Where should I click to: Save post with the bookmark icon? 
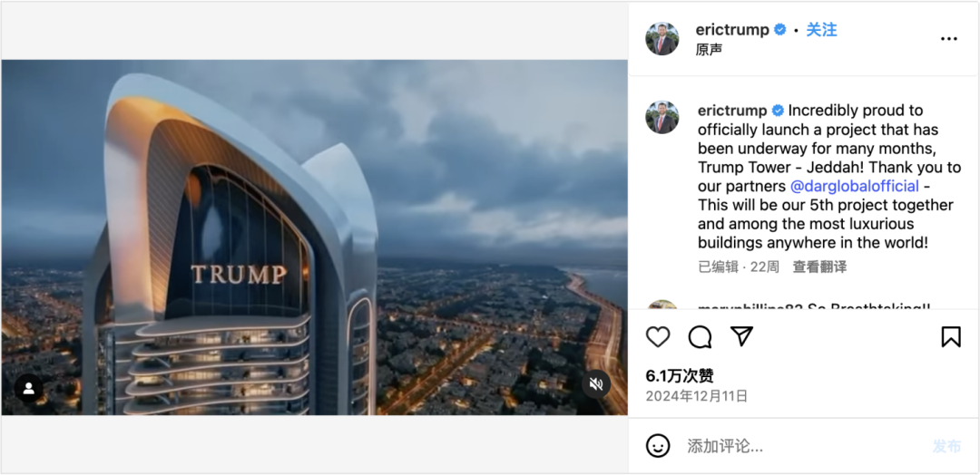tap(951, 337)
